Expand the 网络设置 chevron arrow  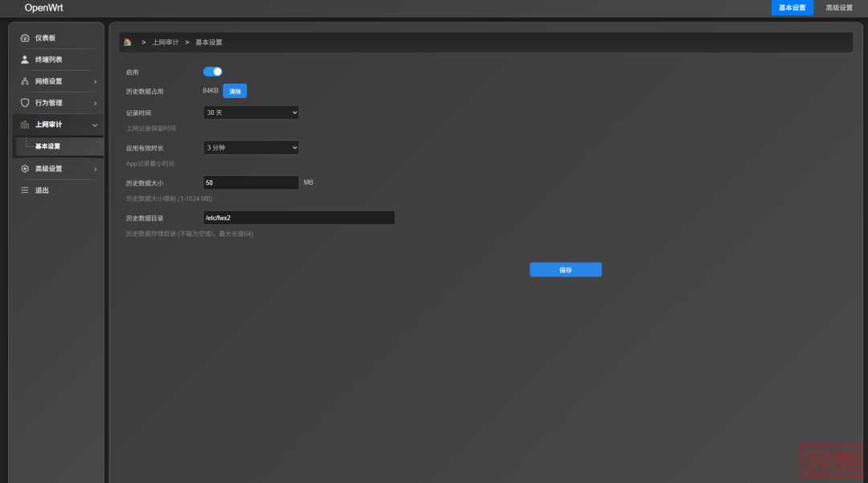pyautogui.click(x=95, y=81)
